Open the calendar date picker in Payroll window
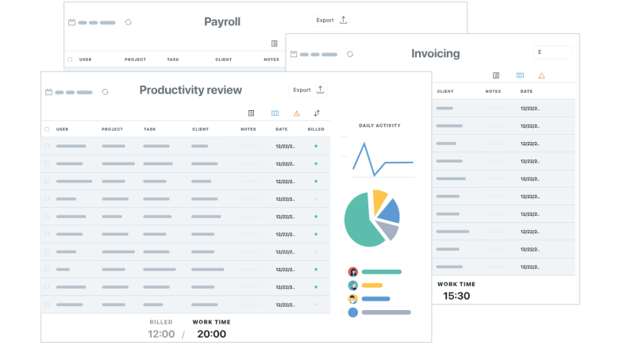 71,22
